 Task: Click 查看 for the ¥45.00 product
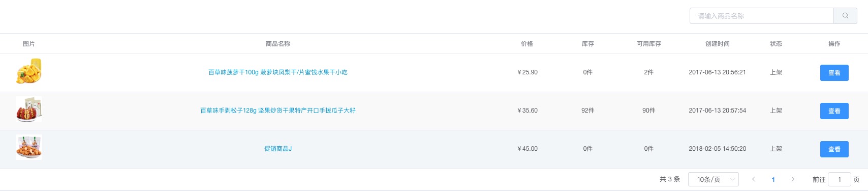[834, 149]
